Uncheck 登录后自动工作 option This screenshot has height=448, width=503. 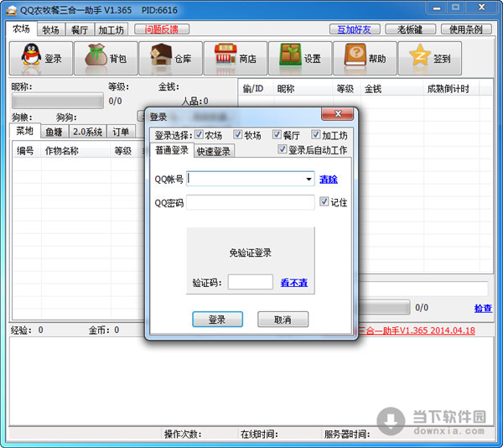click(283, 148)
